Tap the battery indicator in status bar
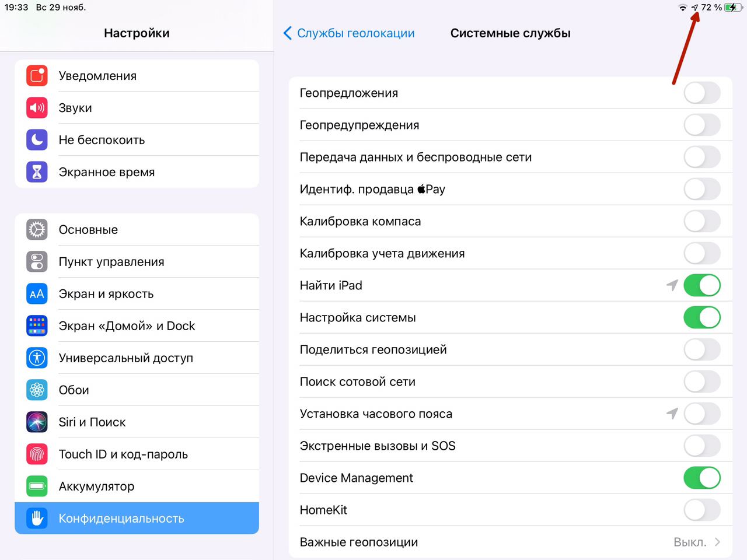The height and width of the screenshot is (560, 747). click(731, 8)
